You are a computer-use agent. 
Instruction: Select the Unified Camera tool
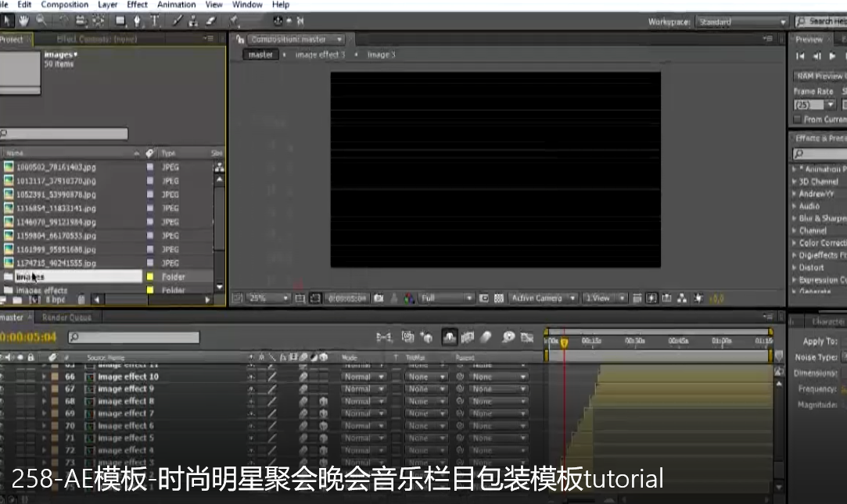coord(81,21)
